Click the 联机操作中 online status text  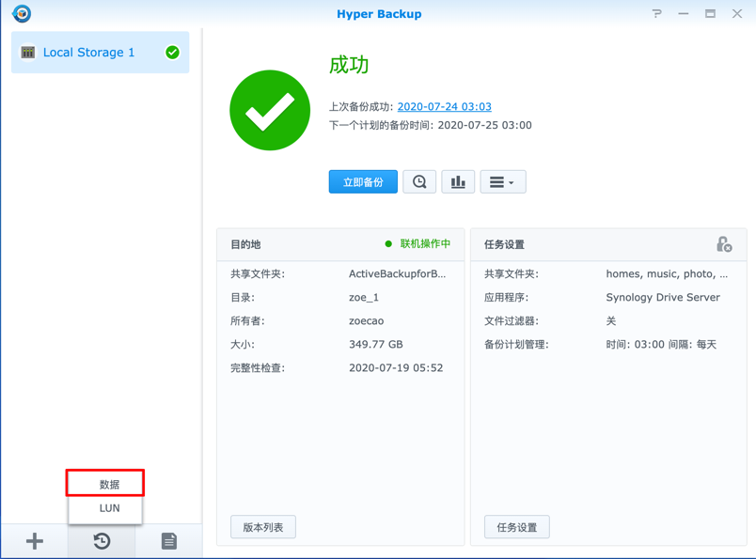(x=425, y=244)
